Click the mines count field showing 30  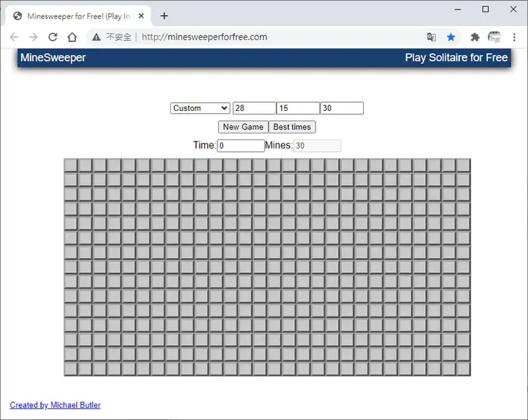(342, 108)
